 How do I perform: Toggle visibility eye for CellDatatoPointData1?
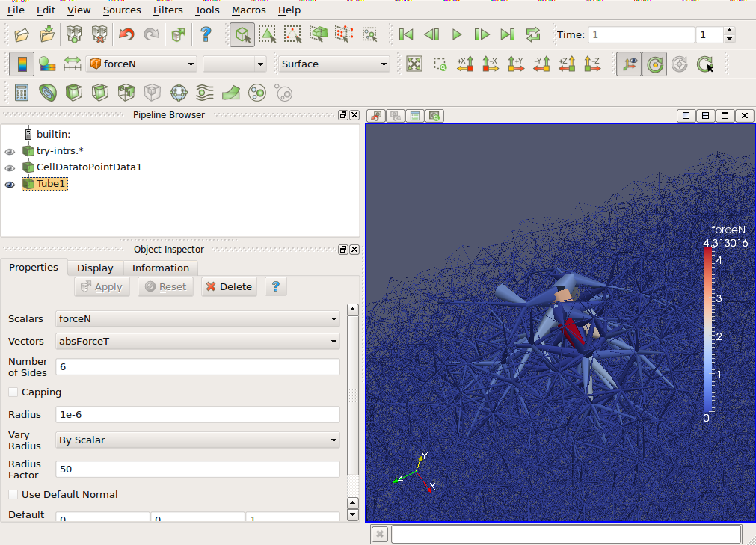[10, 167]
